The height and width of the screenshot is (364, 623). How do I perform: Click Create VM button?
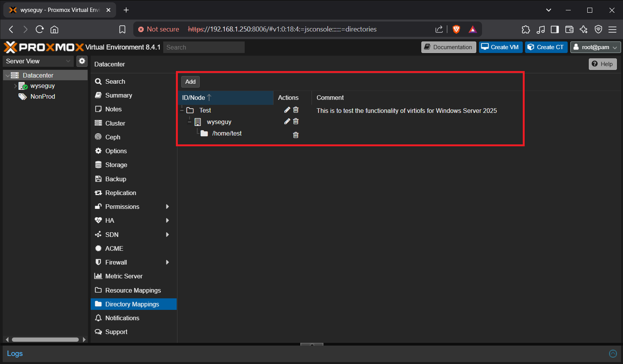(500, 47)
